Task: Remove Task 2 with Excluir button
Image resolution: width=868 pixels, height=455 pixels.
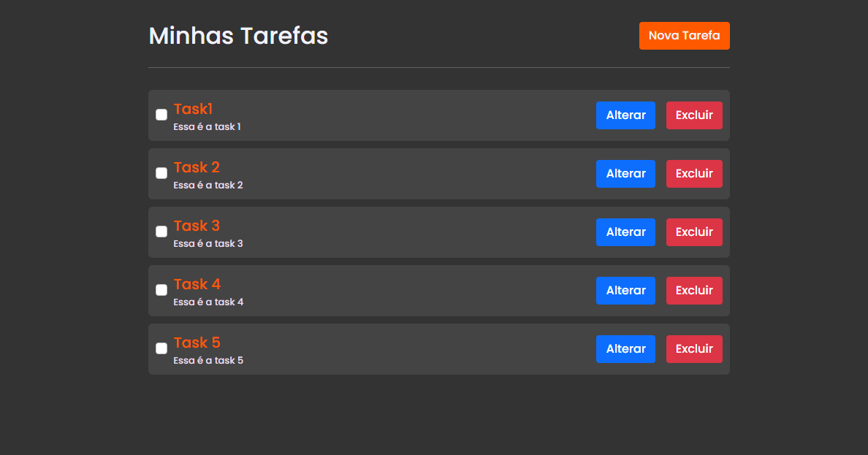Action: (694, 174)
